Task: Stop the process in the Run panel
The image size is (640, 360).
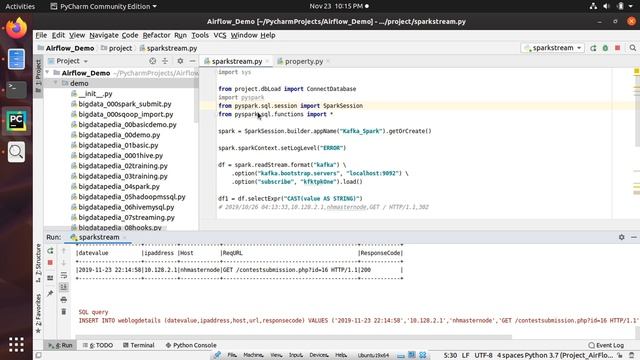Action: (50, 262)
